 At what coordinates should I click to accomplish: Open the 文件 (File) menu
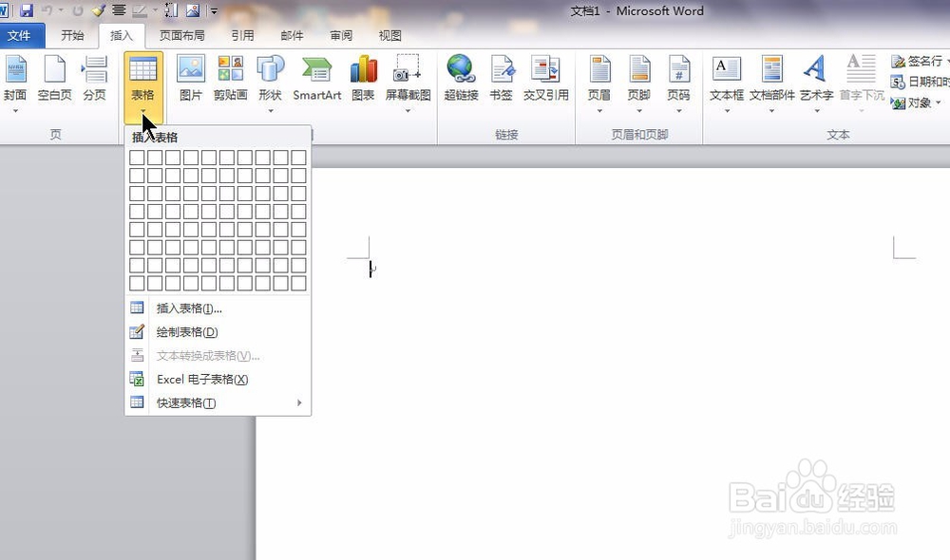pos(19,36)
